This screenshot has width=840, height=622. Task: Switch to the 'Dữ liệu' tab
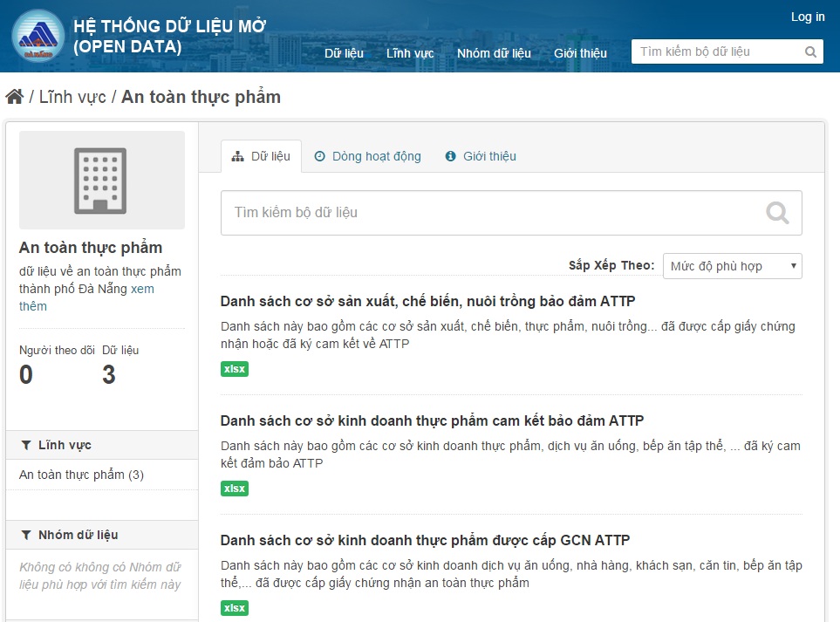coord(262,156)
